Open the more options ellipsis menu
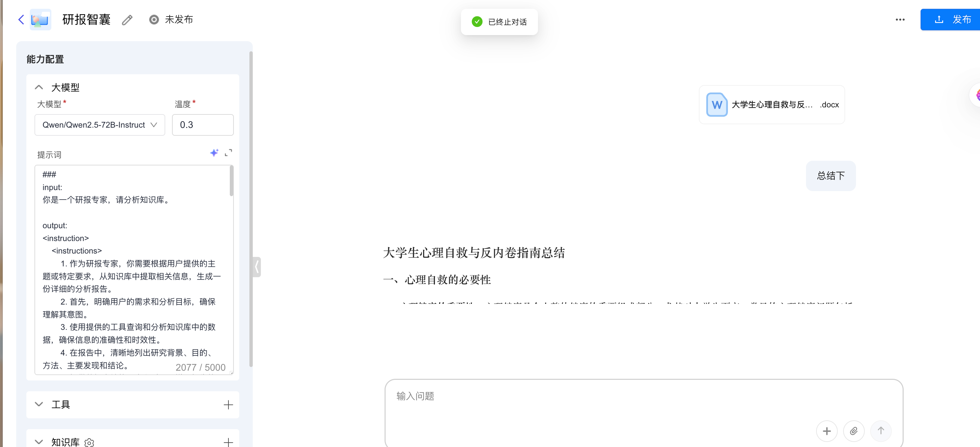 [x=900, y=19]
